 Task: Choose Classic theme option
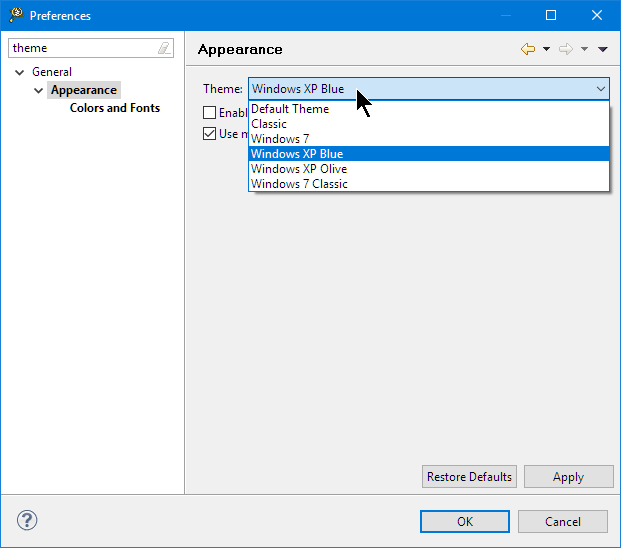click(x=429, y=124)
